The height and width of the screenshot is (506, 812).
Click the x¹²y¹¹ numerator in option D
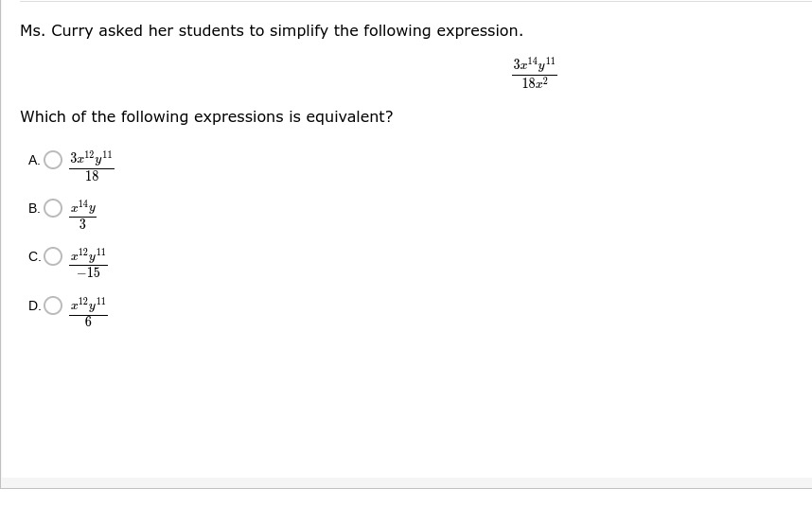pyautogui.click(x=88, y=305)
